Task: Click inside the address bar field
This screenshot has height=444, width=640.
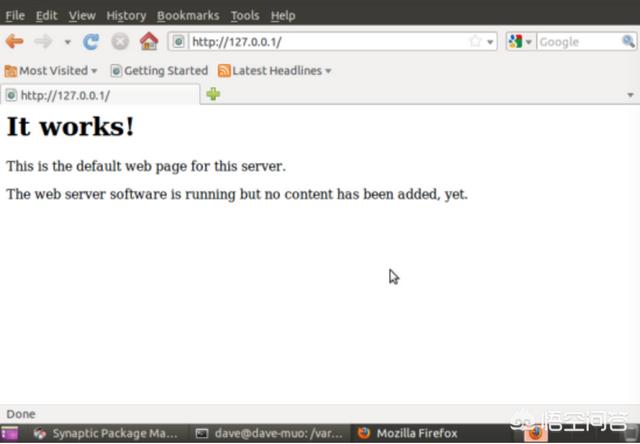Action: tap(320, 42)
